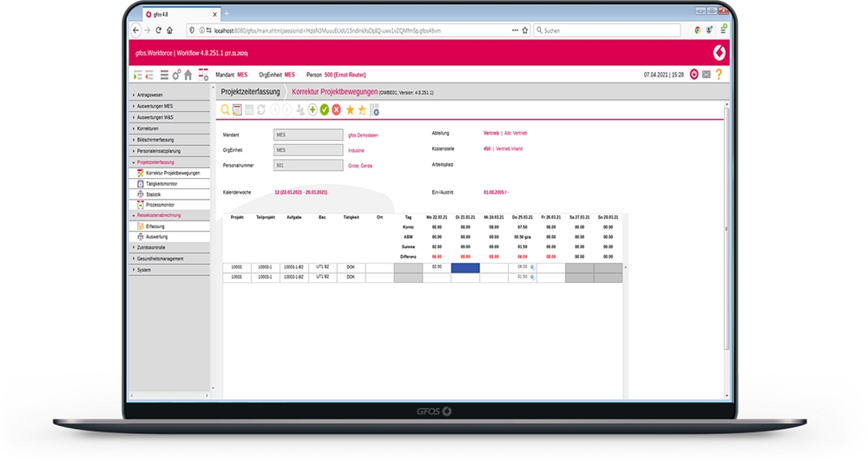Cancel with the red X circle icon
The image size is (868, 461).
click(336, 110)
